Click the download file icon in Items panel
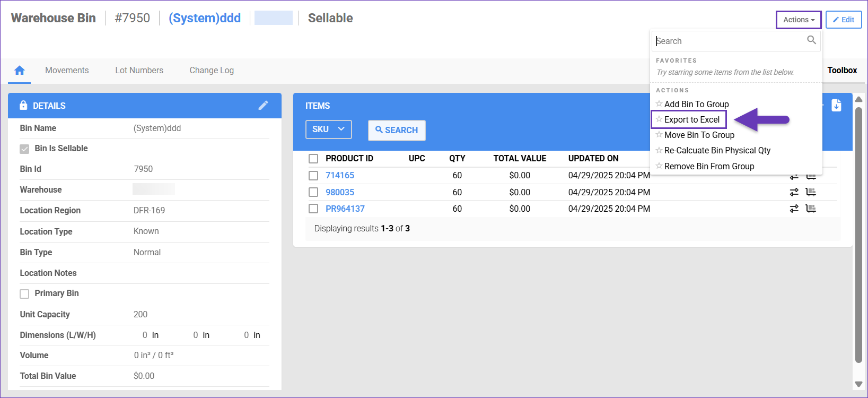This screenshot has height=398, width=868. point(836,106)
